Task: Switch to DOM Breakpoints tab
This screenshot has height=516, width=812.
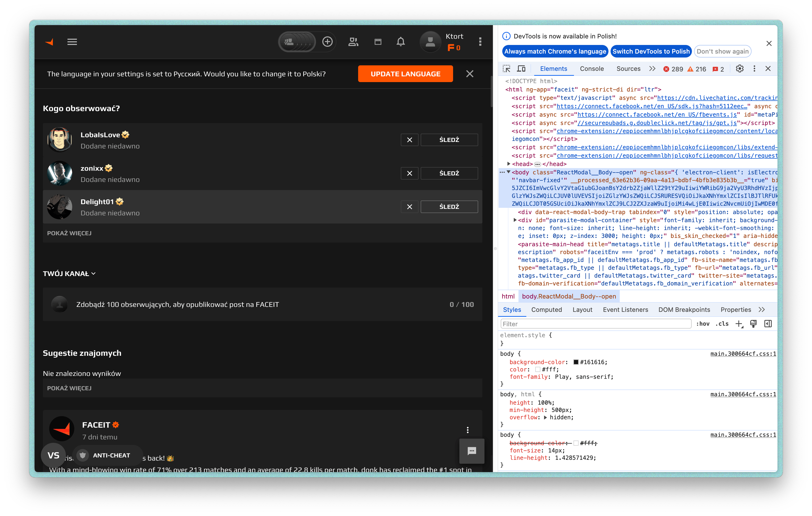Action: point(684,310)
